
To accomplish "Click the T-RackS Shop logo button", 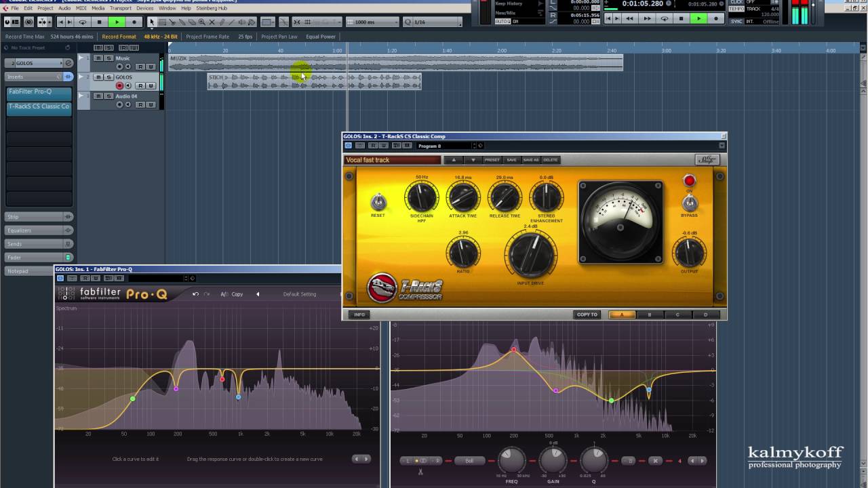I will point(707,160).
